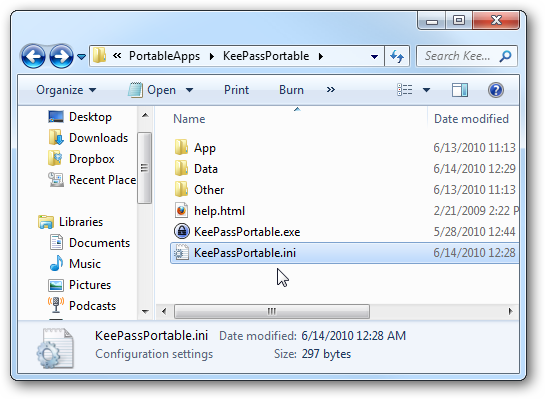Click the 297 bytes size value
The height and width of the screenshot is (399, 545).
pyautogui.click(x=326, y=354)
